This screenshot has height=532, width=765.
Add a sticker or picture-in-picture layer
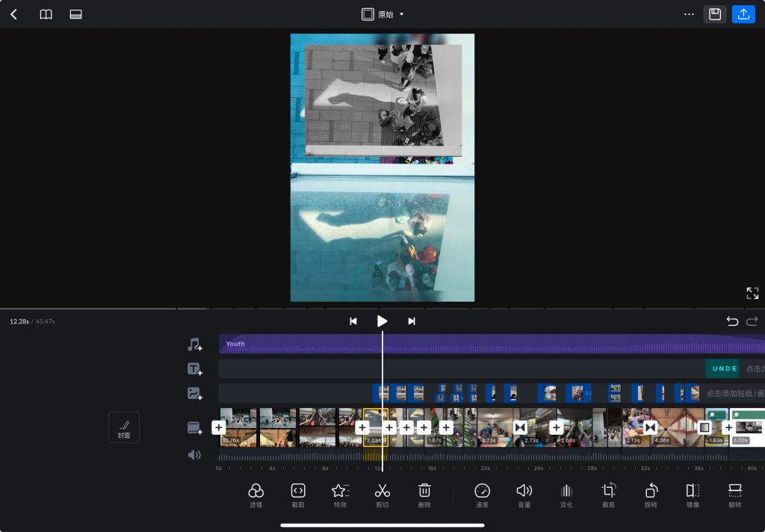click(x=194, y=393)
